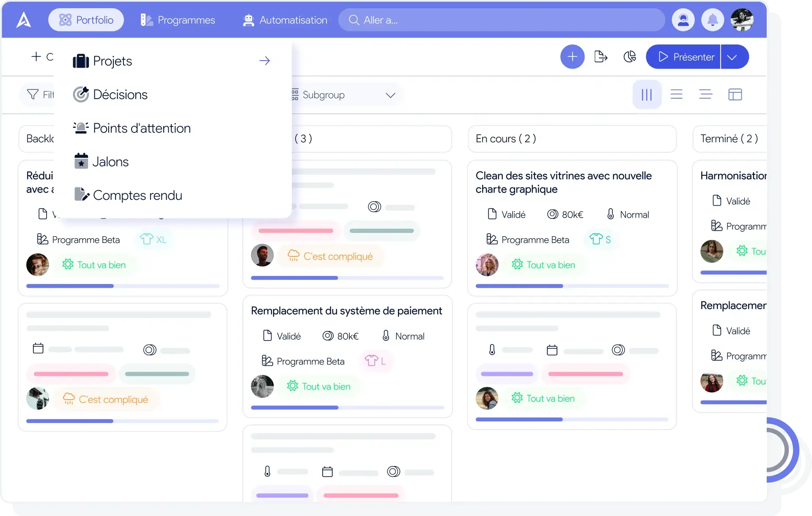
Task: Click avatar on Clean des sites card
Action: [x=487, y=265]
